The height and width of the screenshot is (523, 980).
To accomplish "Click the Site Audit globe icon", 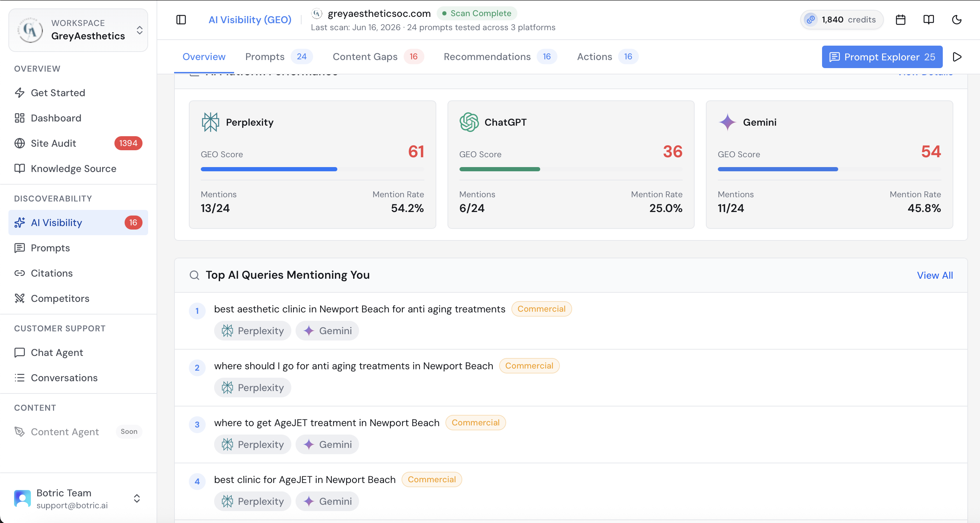I will (20, 144).
